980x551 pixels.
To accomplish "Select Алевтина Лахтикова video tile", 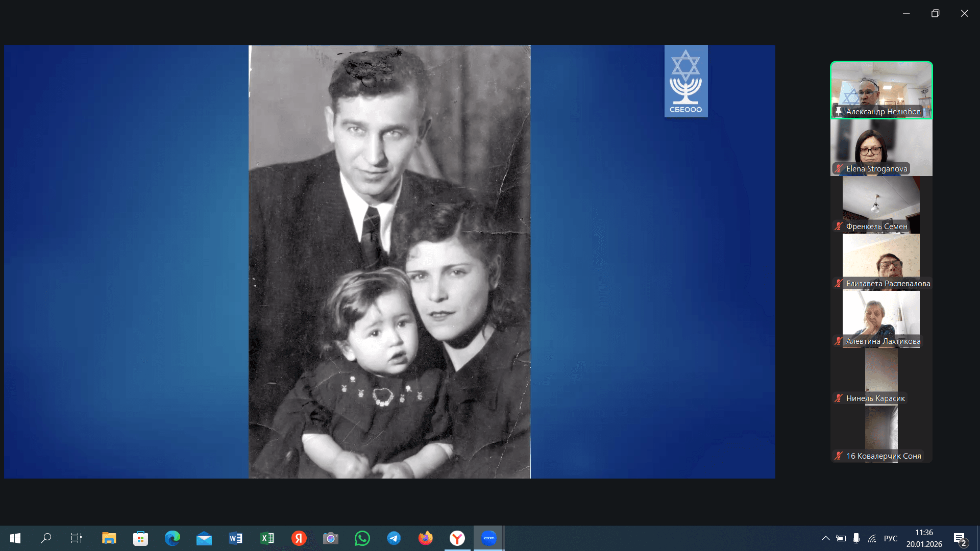I will click(x=881, y=320).
